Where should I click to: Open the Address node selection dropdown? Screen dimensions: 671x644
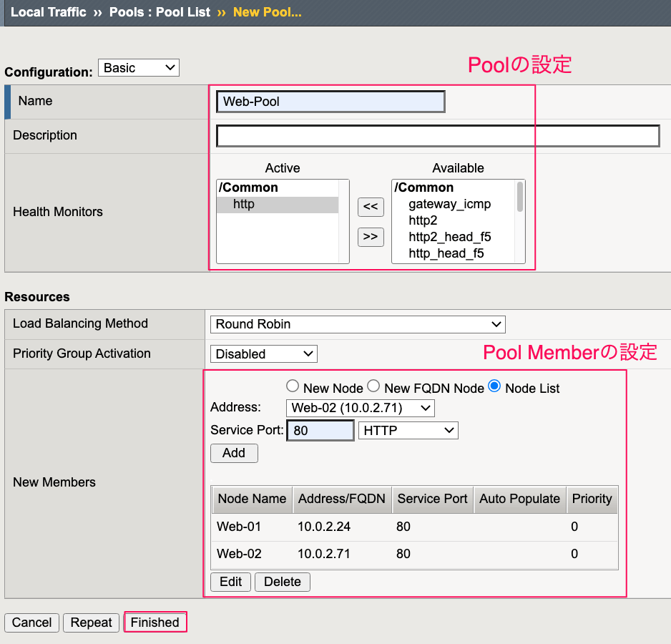click(x=361, y=408)
